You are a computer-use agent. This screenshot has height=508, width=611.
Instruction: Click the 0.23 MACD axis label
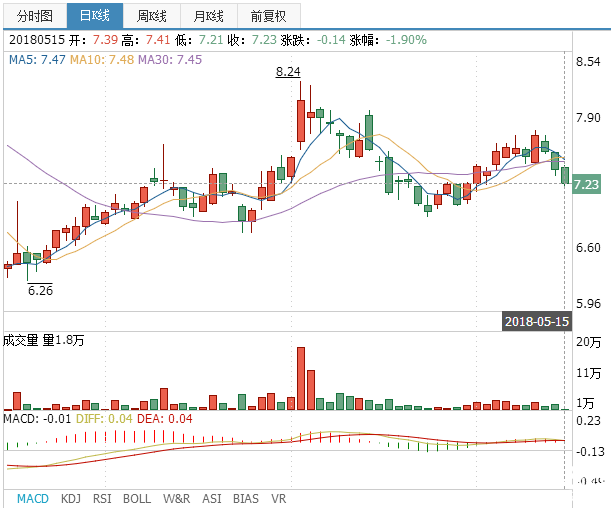pyautogui.click(x=588, y=421)
